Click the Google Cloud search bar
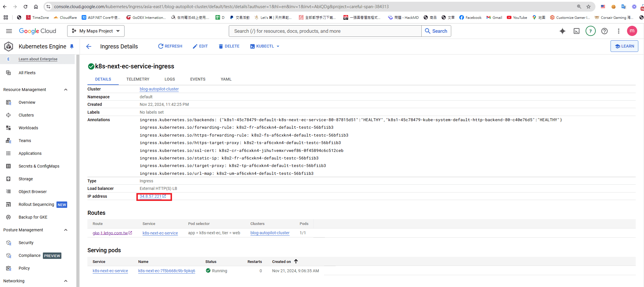Screen dimensions: 644x287 click(x=325, y=31)
